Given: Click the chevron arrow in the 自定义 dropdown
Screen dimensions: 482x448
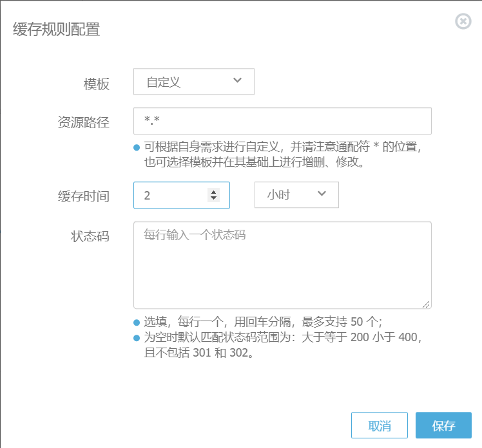Looking at the screenshot, I should tap(237, 80).
